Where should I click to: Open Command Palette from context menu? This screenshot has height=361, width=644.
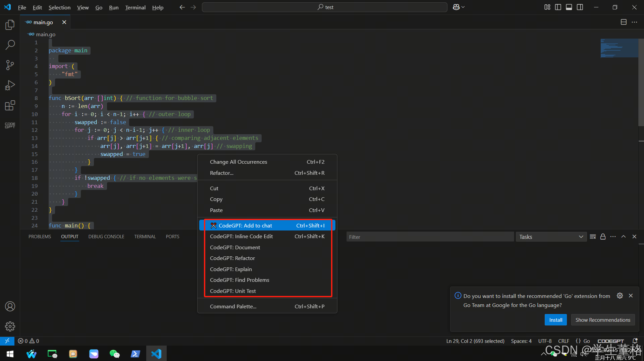(x=267, y=306)
